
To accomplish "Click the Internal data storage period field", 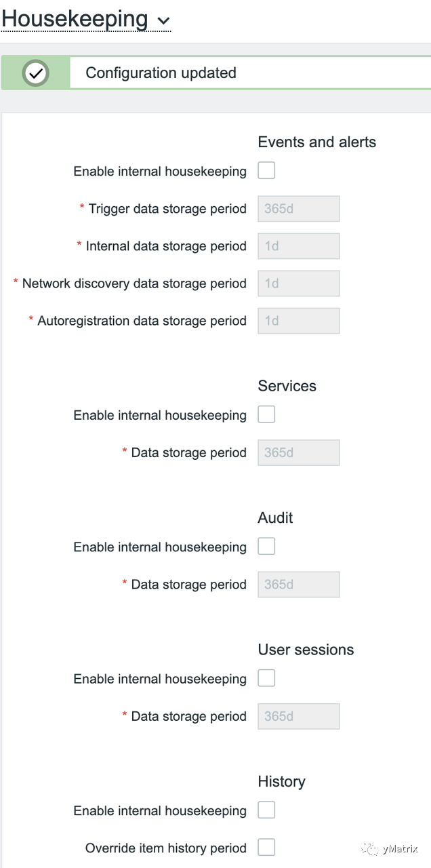I will [x=298, y=246].
